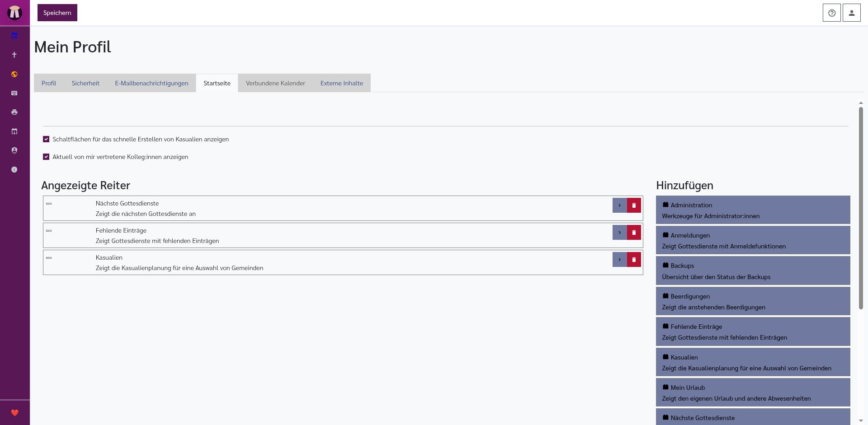Add Kasualien from Hinzufügen list
Image resolution: width=868 pixels, height=425 pixels.
click(x=753, y=362)
